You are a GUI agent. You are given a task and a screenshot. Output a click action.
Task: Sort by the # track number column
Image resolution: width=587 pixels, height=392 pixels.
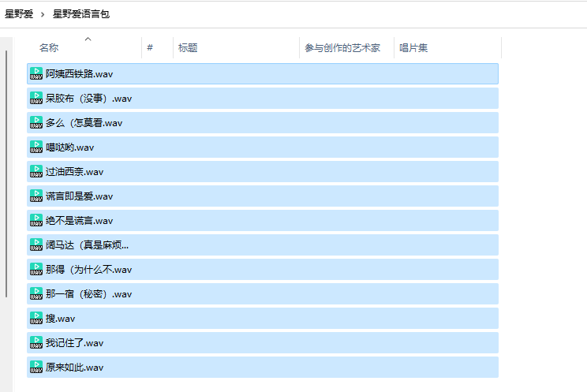[x=150, y=48]
